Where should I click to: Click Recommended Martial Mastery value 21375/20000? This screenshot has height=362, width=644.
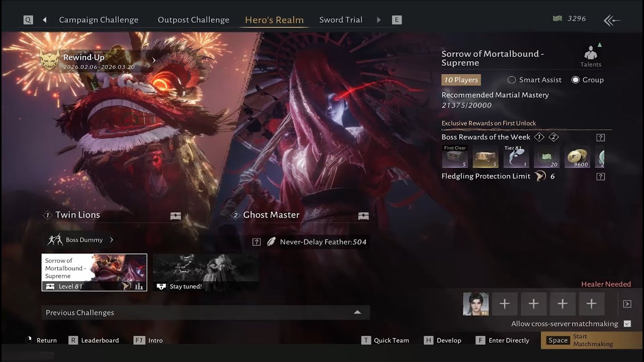tap(466, 105)
